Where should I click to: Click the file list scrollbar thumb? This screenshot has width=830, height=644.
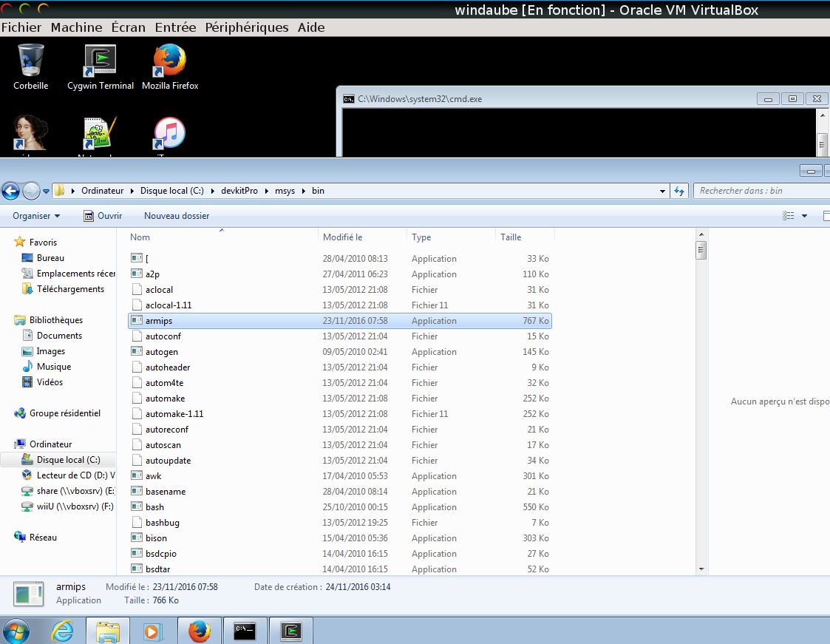click(701, 250)
